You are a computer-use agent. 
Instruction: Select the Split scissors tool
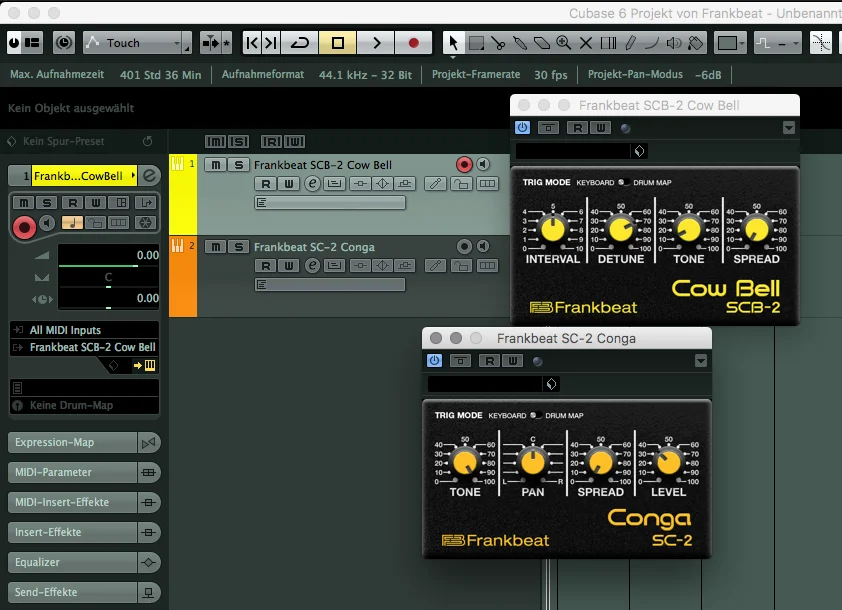(498, 42)
